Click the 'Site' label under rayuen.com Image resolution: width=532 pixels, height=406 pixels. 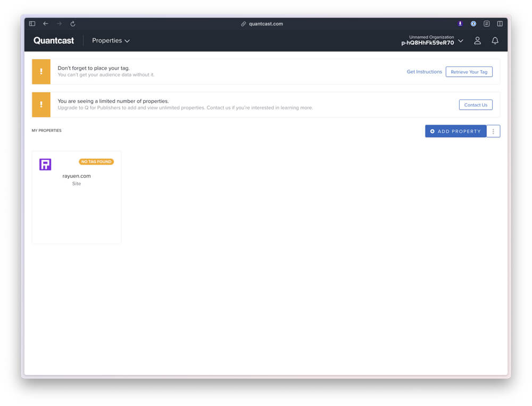pyautogui.click(x=77, y=184)
